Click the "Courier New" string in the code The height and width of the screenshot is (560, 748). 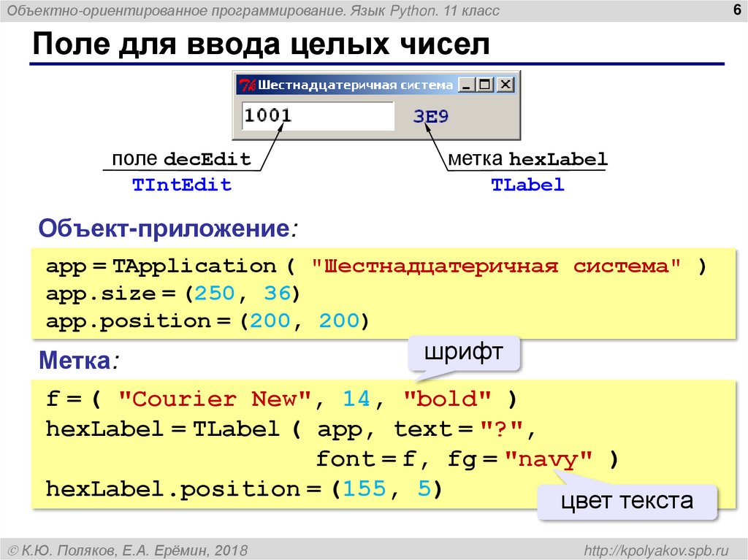click(x=214, y=399)
